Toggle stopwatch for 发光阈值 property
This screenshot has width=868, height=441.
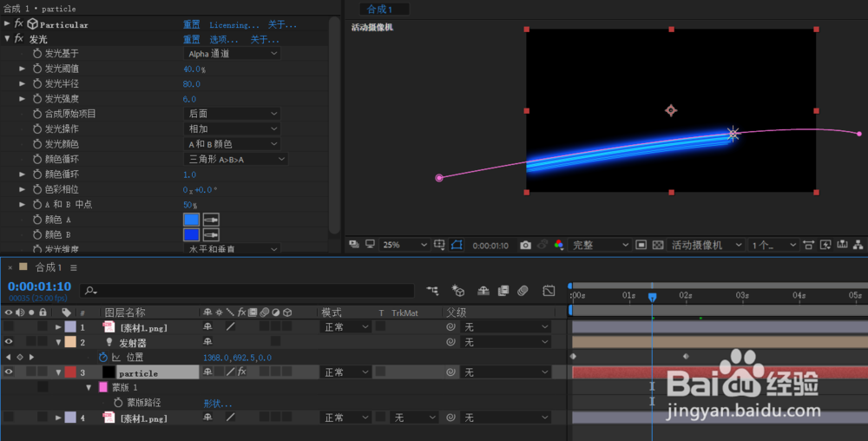pyautogui.click(x=37, y=69)
